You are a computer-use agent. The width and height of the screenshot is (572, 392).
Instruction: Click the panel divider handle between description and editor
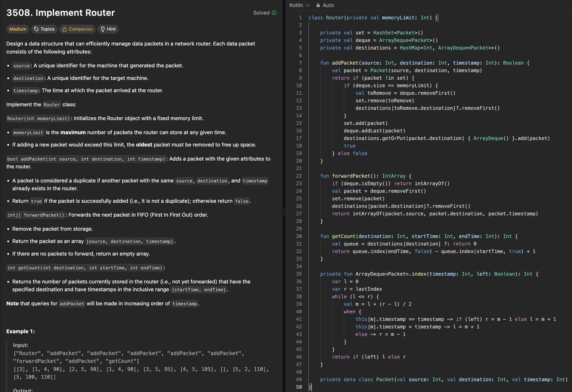pyautogui.click(x=284, y=212)
